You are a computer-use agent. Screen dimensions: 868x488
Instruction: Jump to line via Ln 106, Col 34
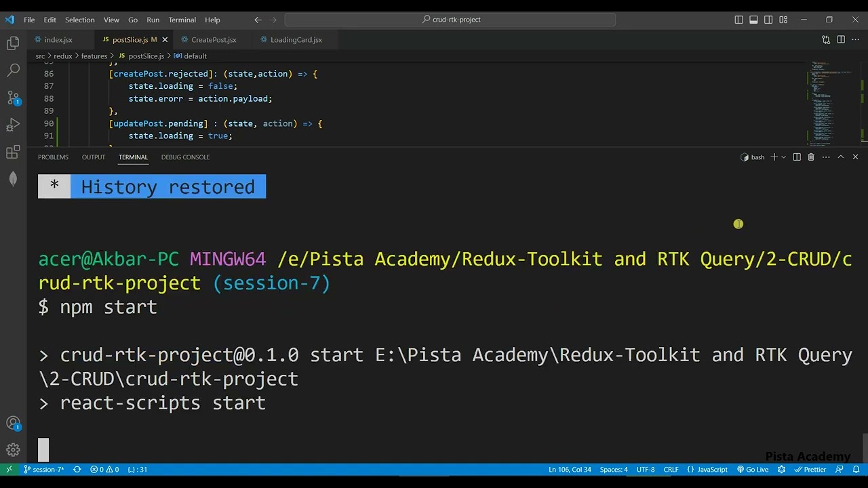570,470
